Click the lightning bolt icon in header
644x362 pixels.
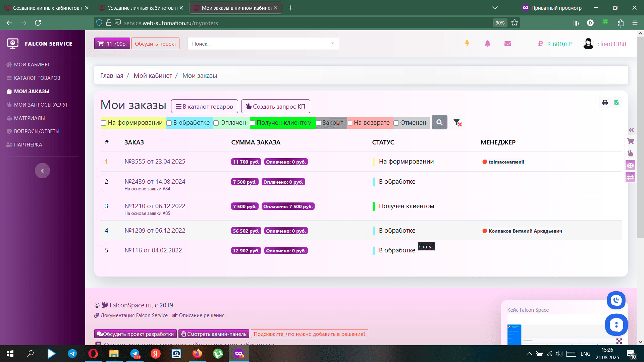467,44
